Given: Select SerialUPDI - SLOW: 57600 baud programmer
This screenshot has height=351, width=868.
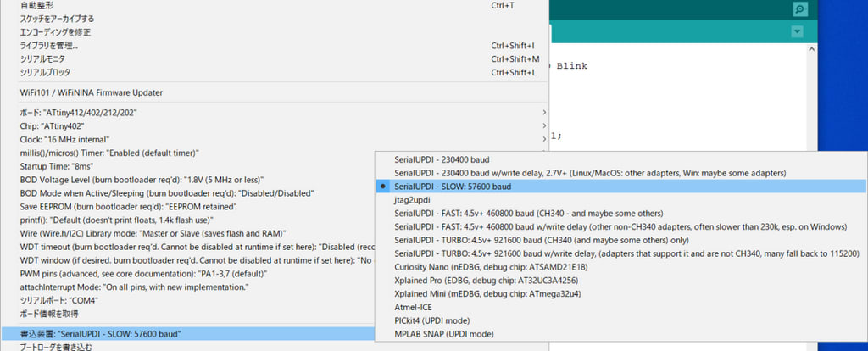Looking at the screenshot, I should click(x=620, y=187).
